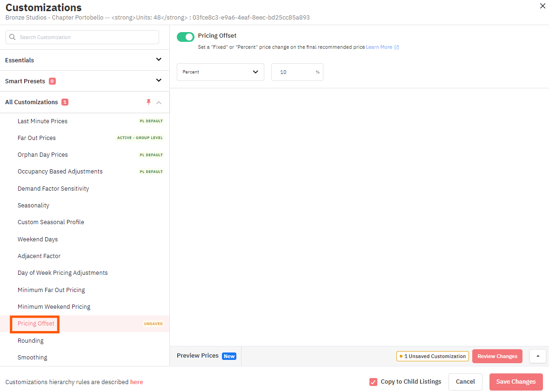Select the Pricing Offset list item
The height and width of the screenshot is (392, 549).
click(x=85, y=324)
